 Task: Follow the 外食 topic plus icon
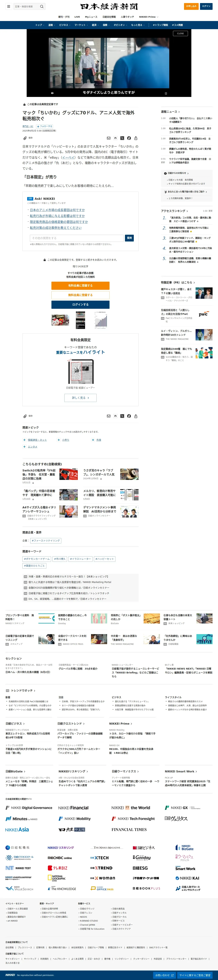pos(93,440)
